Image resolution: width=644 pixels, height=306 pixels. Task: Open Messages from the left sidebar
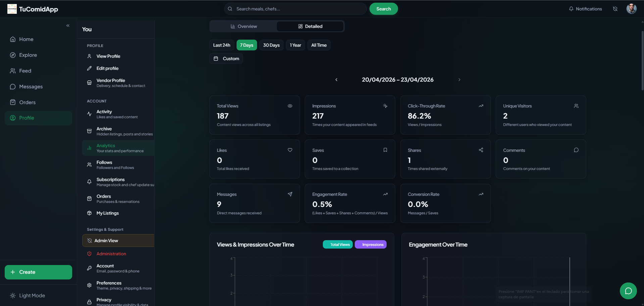(x=31, y=86)
